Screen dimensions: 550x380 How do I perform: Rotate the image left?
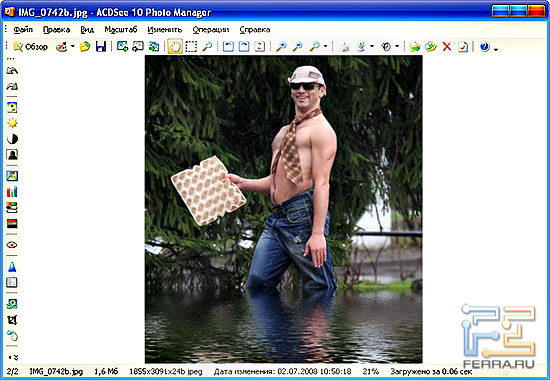[228, 47]
